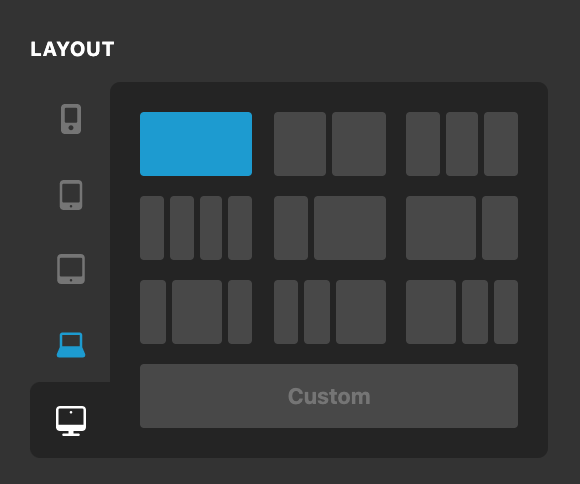The height and width of the screenshot is (484, 580).
Task: Choose the wide-left narrow-right two-column layout
Action: [x=462, y=228]
